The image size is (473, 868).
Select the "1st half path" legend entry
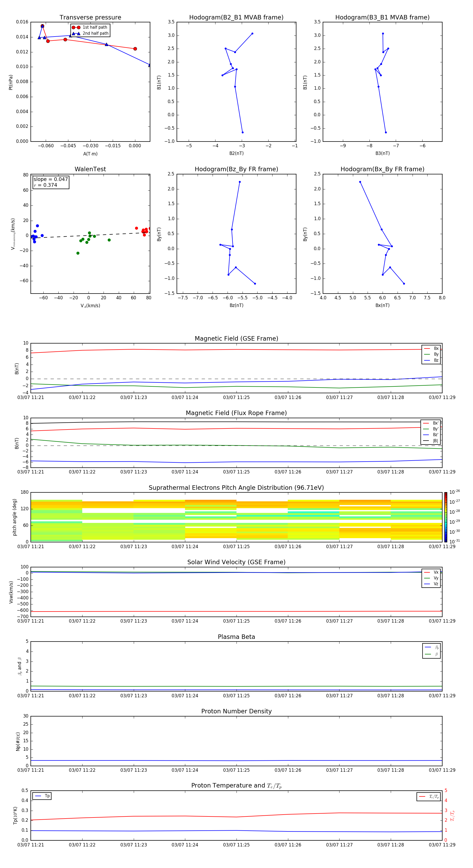pos(90,27)
